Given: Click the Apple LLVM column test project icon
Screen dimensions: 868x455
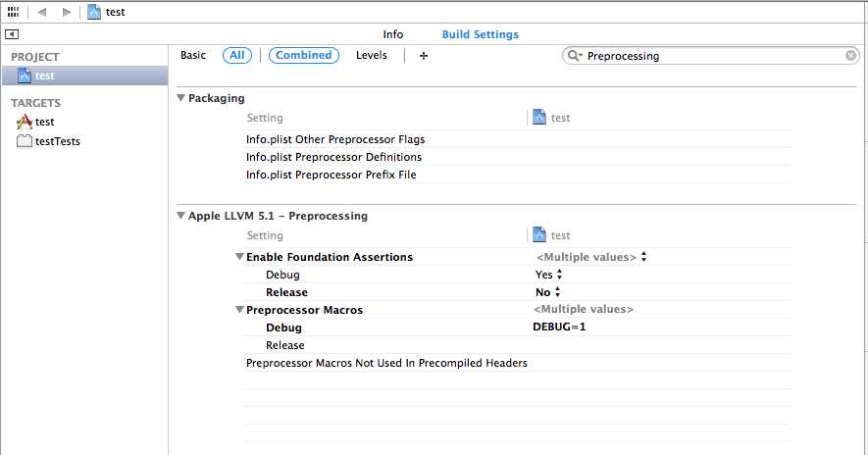Looking at the screenshot, I should pyautogui.click(x=539, y=234).
